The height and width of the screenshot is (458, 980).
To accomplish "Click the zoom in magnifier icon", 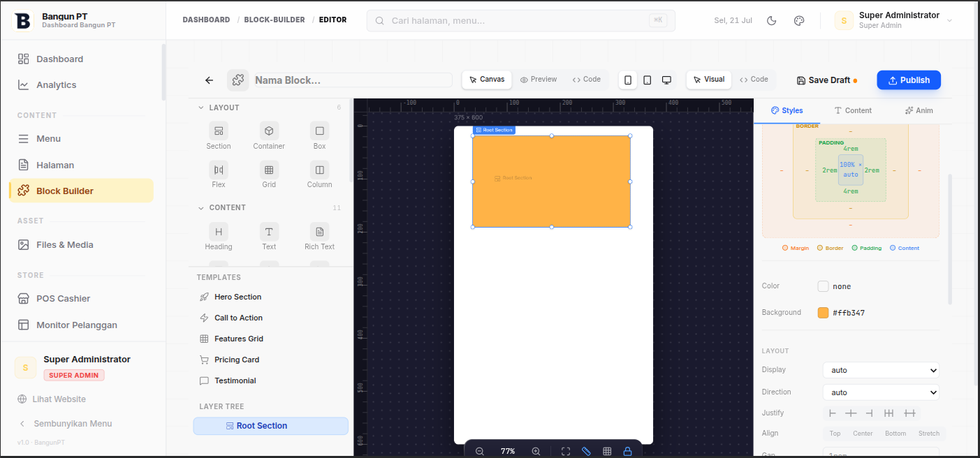I will (536, 452).
